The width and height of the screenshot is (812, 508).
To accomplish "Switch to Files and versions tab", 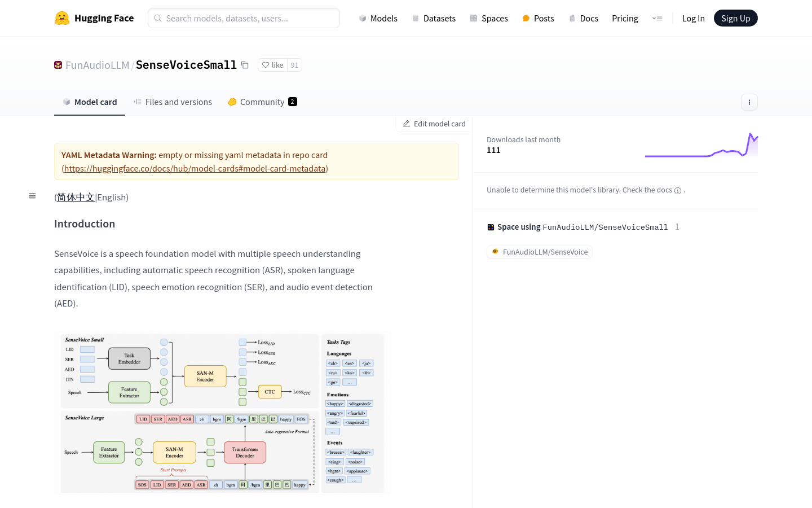I will pos(173,102).
